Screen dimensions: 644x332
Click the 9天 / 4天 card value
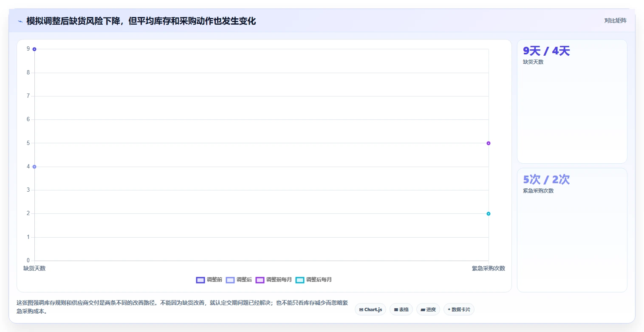click(x=546, y=51)
